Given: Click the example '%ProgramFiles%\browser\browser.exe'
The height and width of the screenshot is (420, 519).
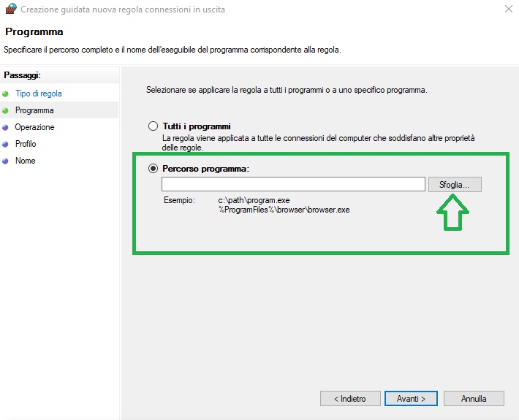Looking at the screenshot, I should point(284,210).
